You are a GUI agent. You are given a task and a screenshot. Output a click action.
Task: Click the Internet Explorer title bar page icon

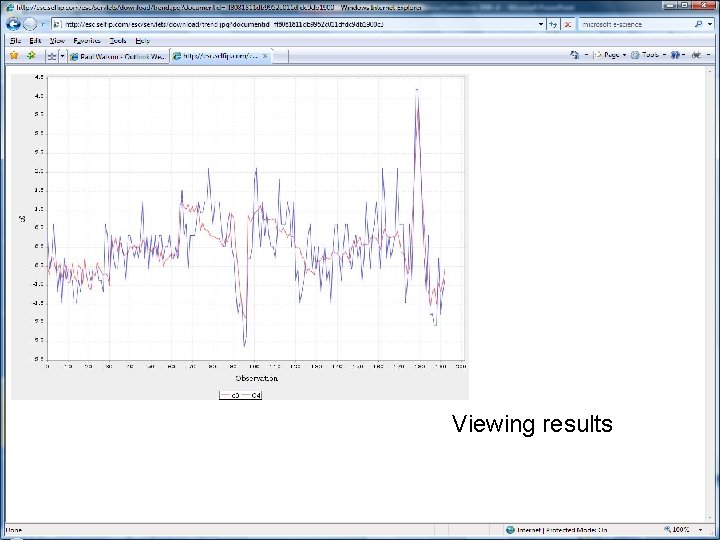(10, 7)
